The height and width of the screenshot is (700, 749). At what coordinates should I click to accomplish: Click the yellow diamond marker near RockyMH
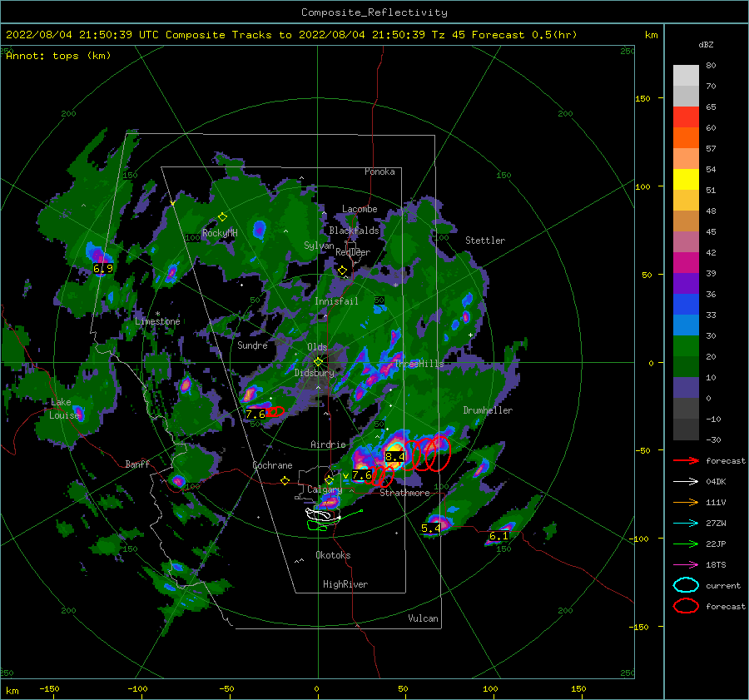coord(222,217)
